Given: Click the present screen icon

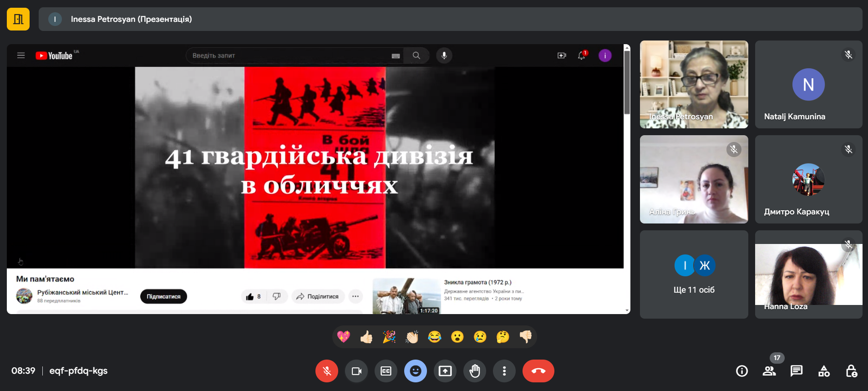Looking at the screenshot, I should (x=445, y=371).
